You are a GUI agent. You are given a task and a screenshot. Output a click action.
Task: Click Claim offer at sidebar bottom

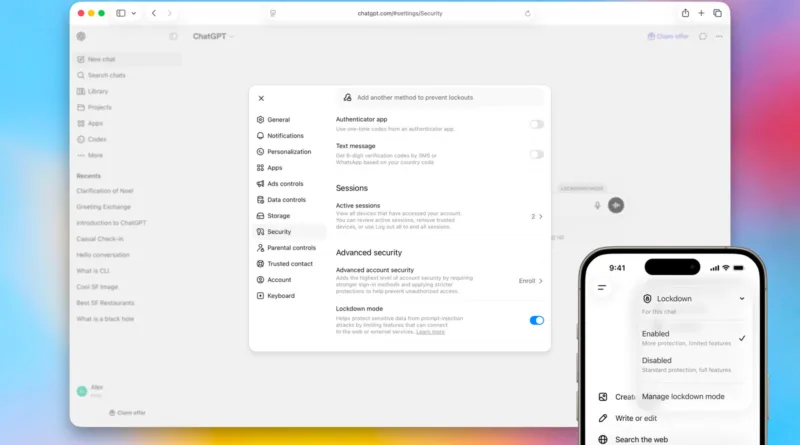click(128, 412)
